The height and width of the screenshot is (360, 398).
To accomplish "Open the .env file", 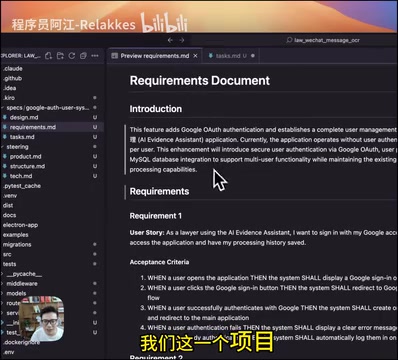I will coord(9,352).
